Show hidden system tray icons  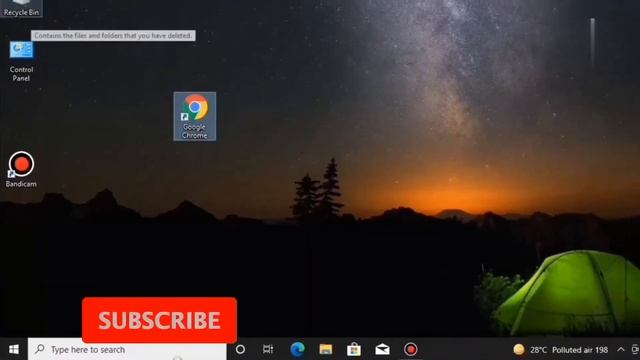pos(621,349)
